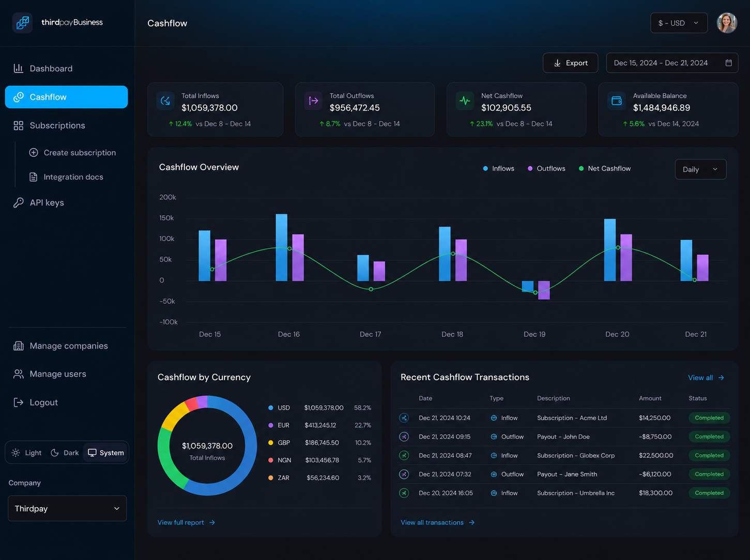Select the Cashflow sidebar item
750x560 pixels.
(66, 97)
